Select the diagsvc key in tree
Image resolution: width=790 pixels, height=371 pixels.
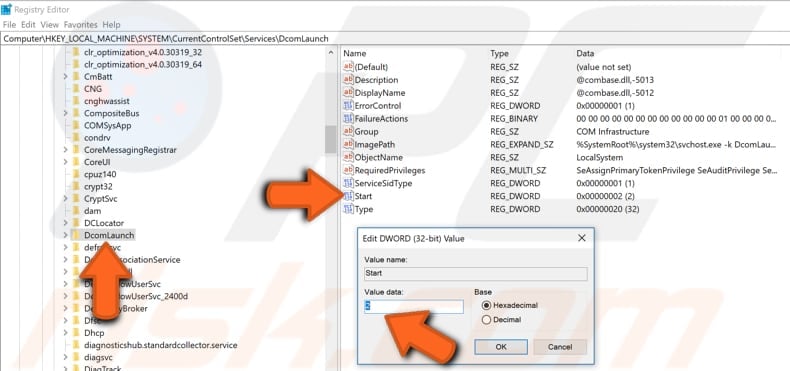point(97,357)
